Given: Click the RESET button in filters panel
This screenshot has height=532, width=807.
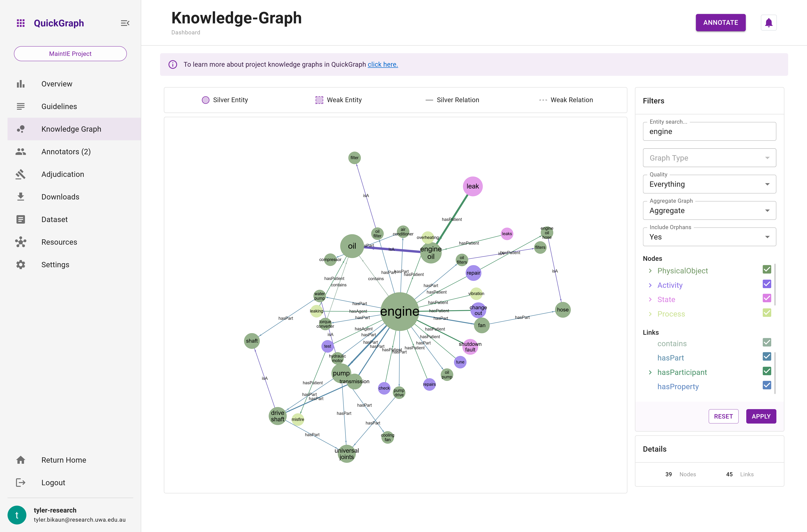Looking at the screenshot, I should [723, 416].
